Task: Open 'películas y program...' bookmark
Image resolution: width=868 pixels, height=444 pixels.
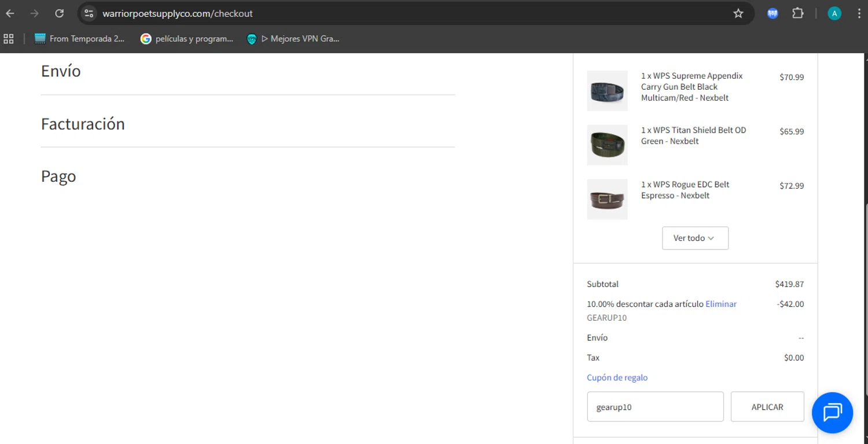Action: pyautogui.click(x=187, y=39)
